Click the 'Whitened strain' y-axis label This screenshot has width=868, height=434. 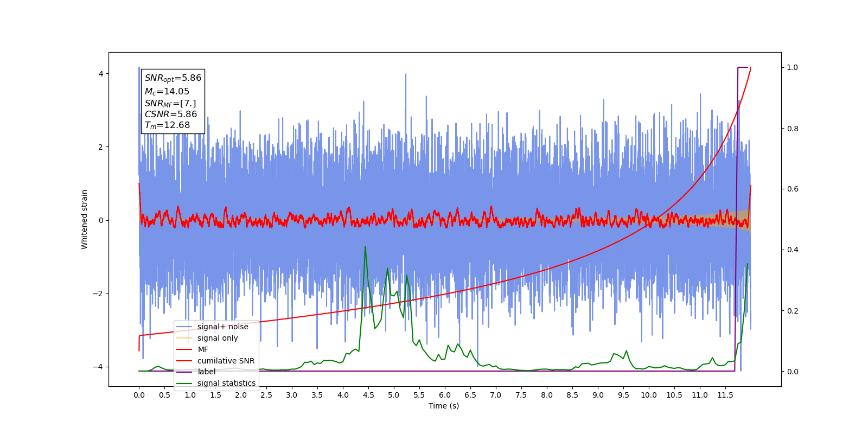click(x=85, y=219)
